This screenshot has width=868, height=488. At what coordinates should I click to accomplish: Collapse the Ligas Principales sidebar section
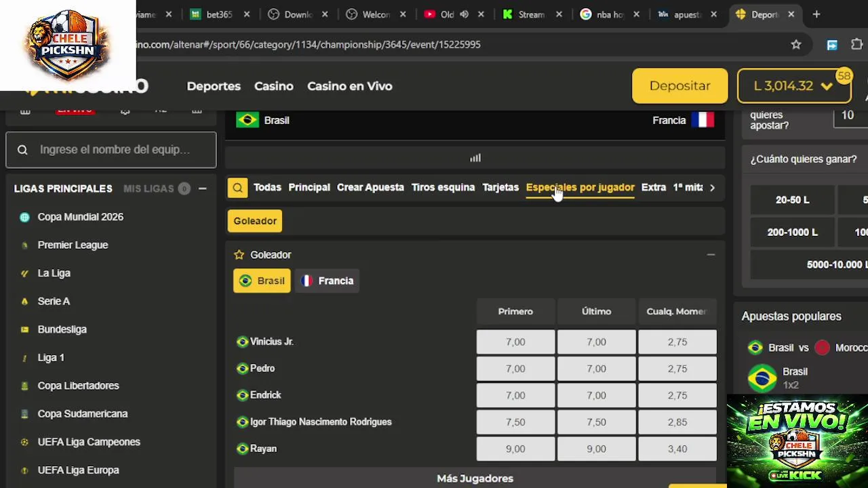202,188
